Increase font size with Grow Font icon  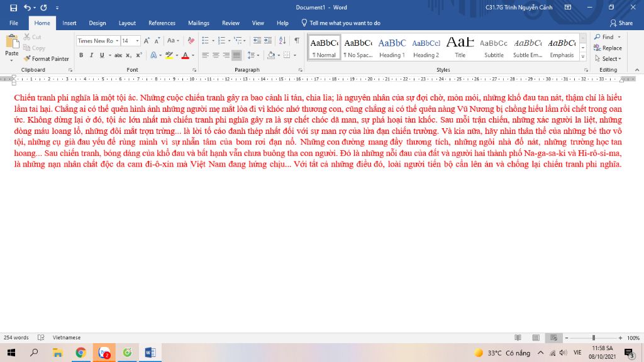coord(147,41)
